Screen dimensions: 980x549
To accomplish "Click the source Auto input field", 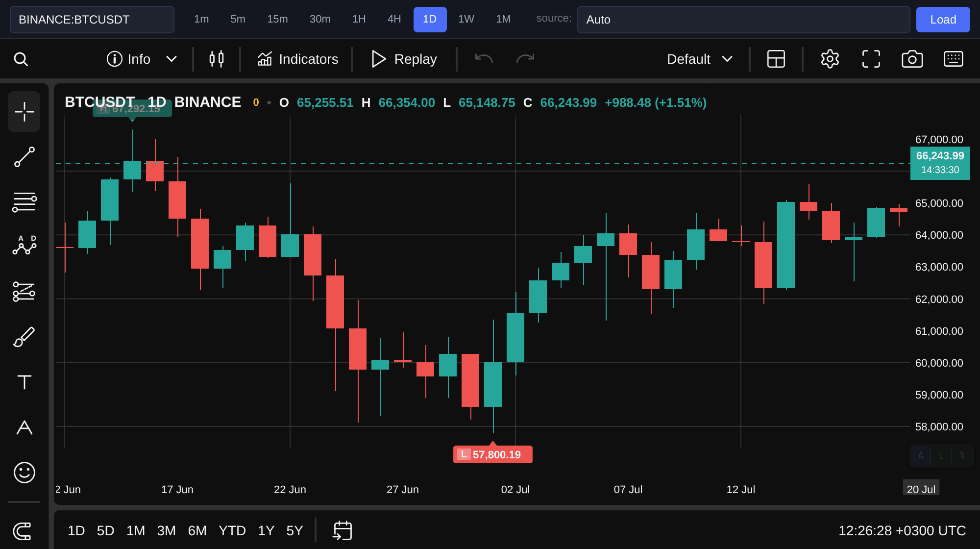I will pyautogui.click(x=743, y=20).
